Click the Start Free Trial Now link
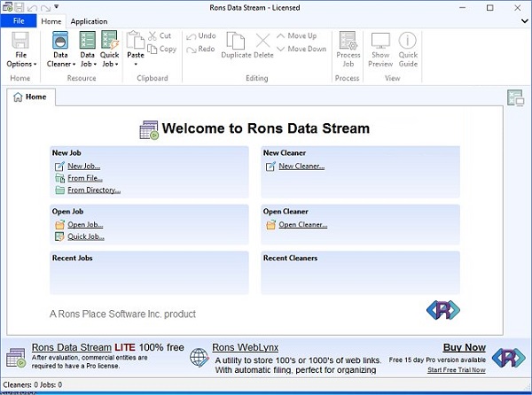The width and height of the screenshot is (532, 395). [x=457, y=369]
